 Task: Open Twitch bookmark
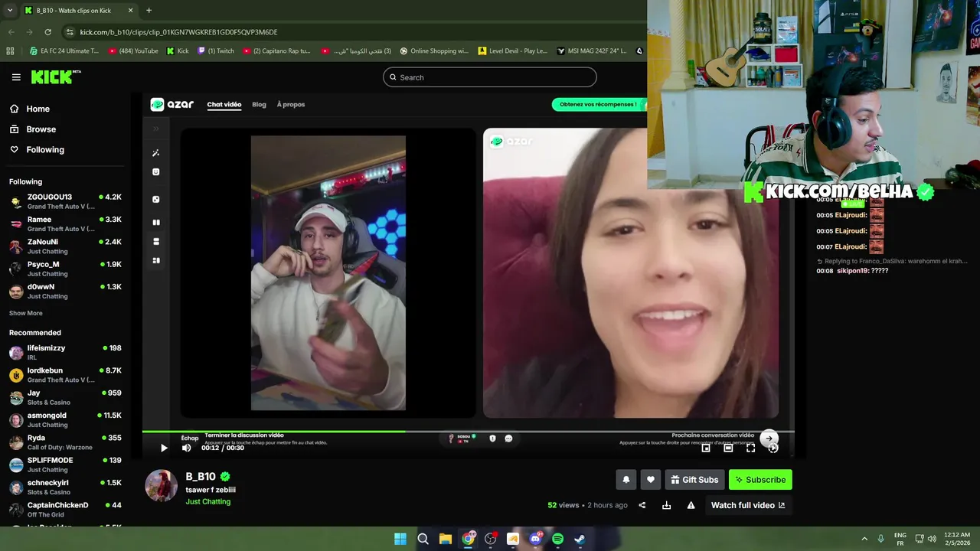216,51
